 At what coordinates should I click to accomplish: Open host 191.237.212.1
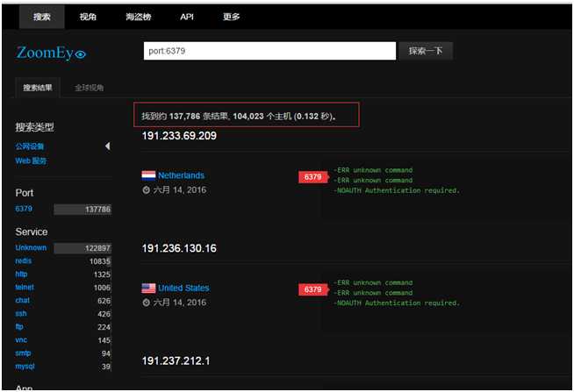176,361
